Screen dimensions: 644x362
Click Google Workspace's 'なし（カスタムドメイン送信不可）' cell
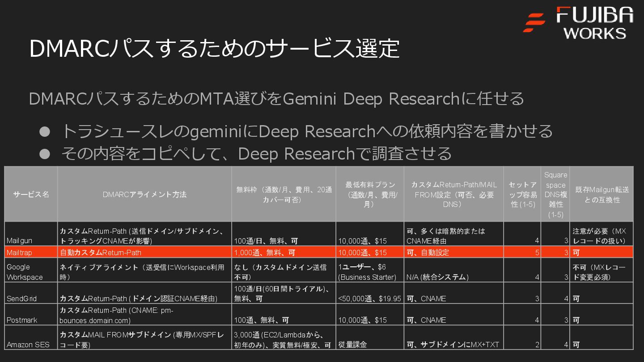(284, 270)
